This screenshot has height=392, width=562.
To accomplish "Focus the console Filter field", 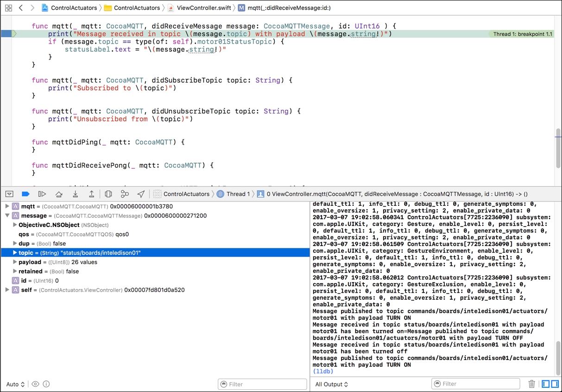I will 476,384.
